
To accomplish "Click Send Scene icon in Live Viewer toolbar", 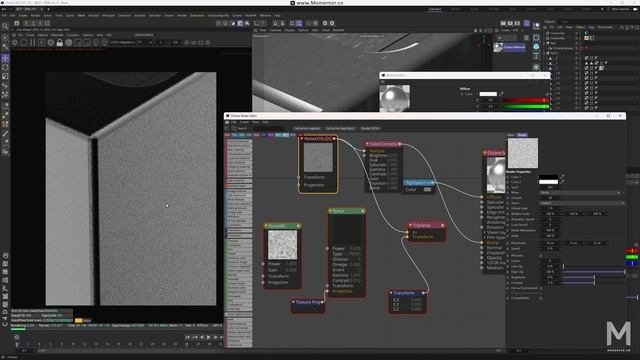I will pyautogui.click(x=15, y=42).
